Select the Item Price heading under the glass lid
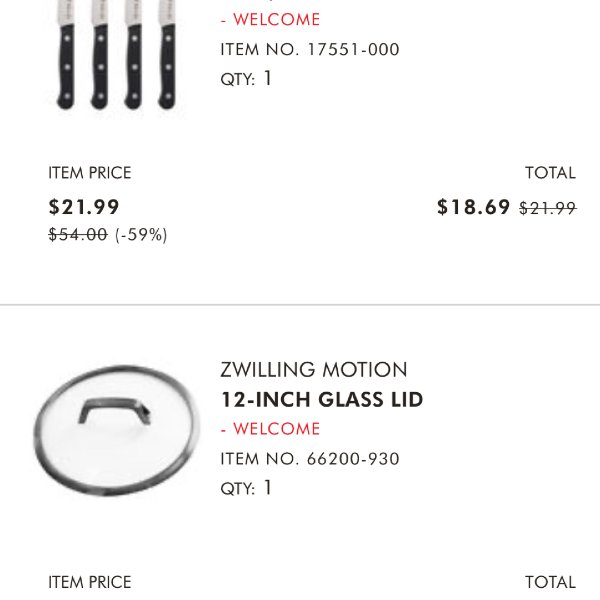This screenshot has height=600, width=600. click(x=90, y=582)
